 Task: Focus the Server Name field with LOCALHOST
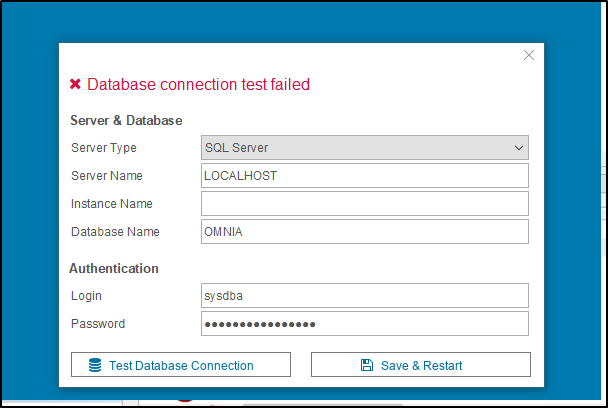click(364, 176)
